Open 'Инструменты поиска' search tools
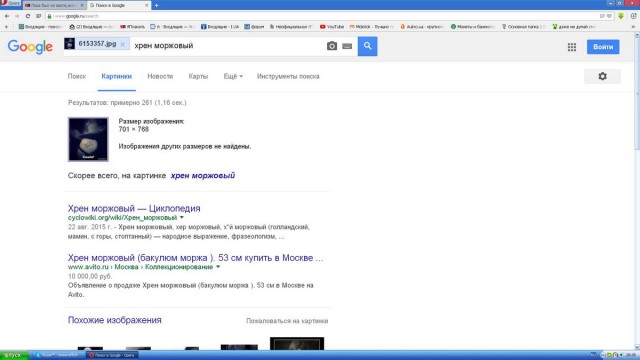 coord(288,76)
